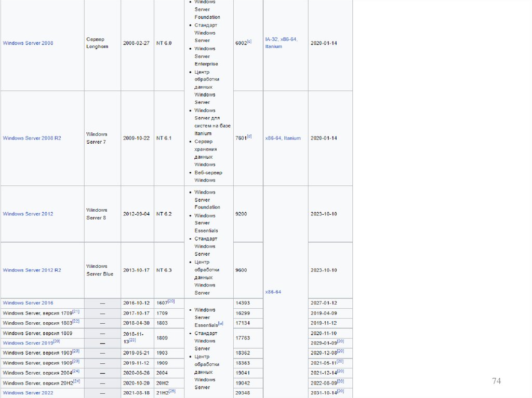Select the kernel version NT 6.3
Viewport: 532px width, 398px height.
164,270
